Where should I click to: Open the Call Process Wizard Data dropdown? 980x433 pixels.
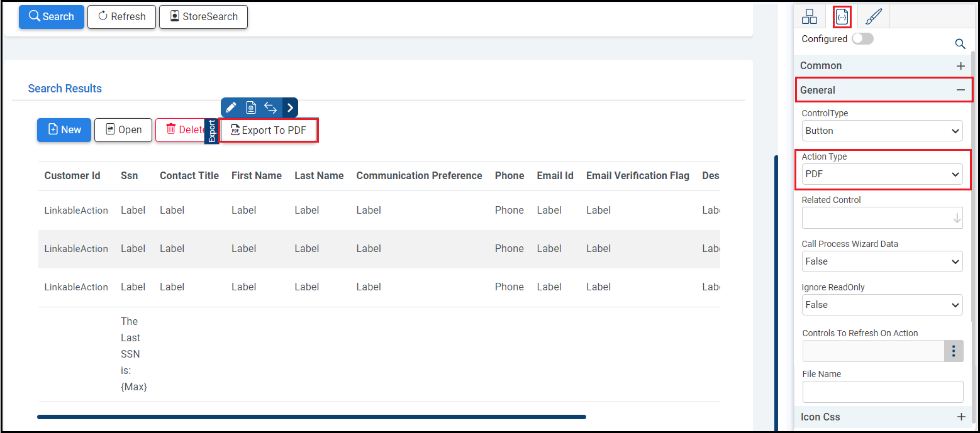[882, 261]
